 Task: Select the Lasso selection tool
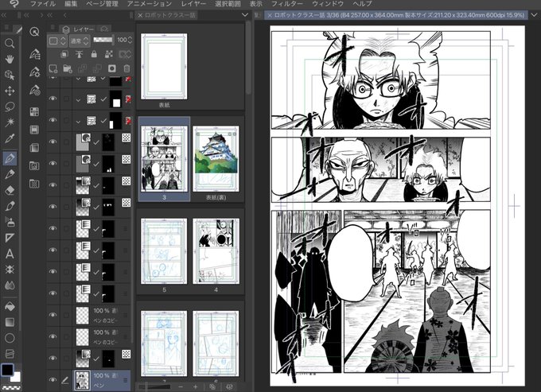pyautogui.click(x=10, y=107)
